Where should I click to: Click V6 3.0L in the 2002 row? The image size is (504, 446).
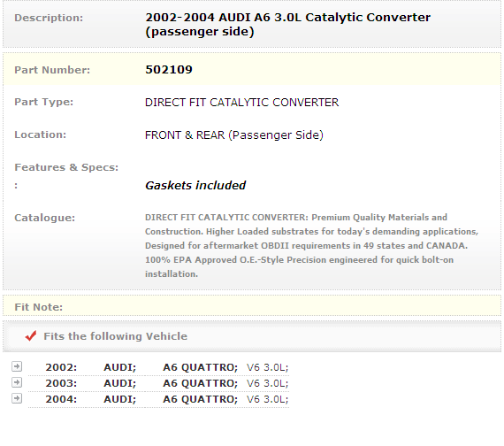coord(267,367)
